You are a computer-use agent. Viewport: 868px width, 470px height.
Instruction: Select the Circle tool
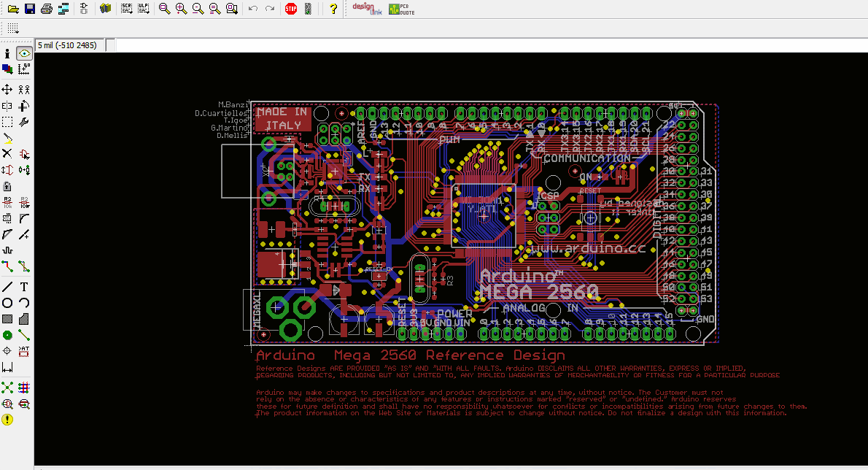click(x=7, y=303)
